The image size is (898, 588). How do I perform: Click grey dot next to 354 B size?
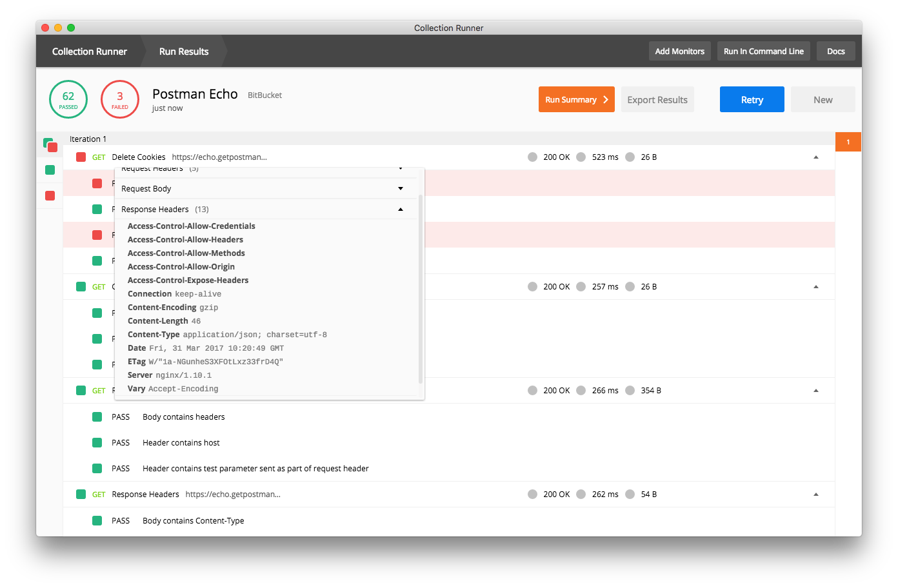point(630,391)
